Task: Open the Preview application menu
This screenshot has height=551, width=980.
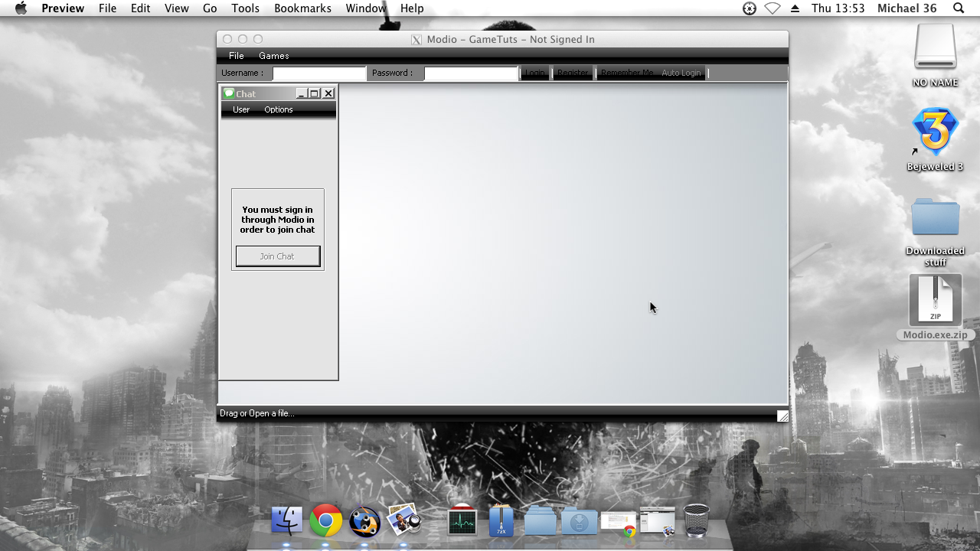Action: [x=63, y=8]
